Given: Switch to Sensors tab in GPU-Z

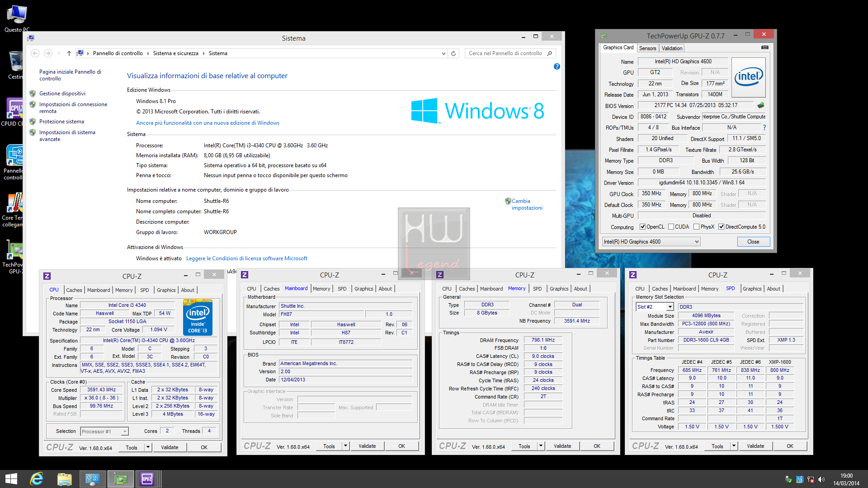Looking at the screenshot, I should click(x=647, y=48).
